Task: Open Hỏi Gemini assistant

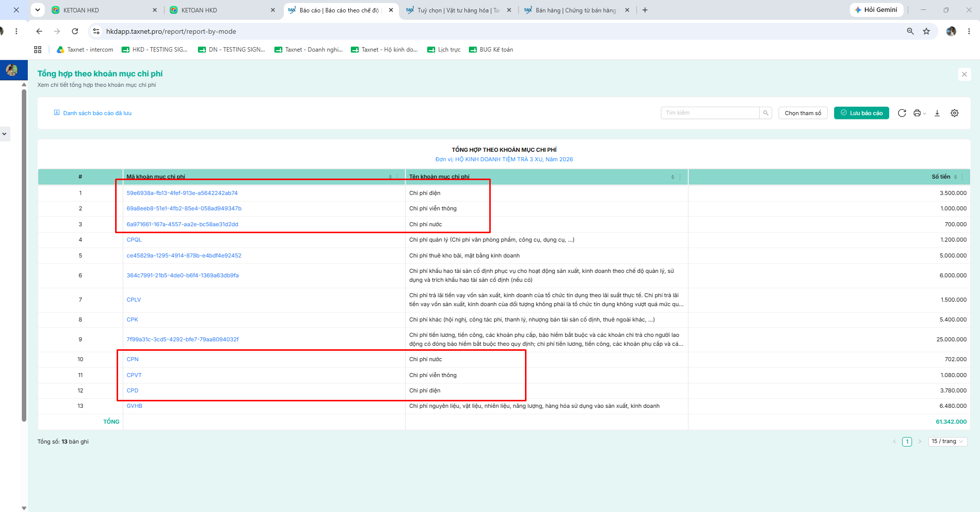Action: pos(876,10)
